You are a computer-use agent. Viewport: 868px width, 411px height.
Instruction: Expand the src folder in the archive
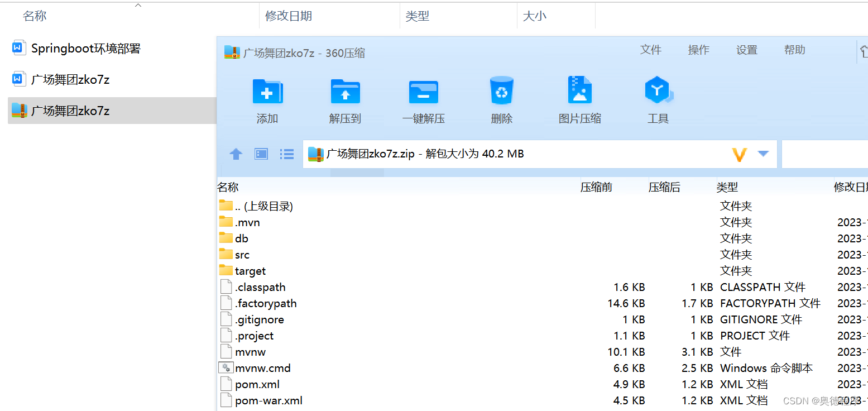click(x=241, y=254)
